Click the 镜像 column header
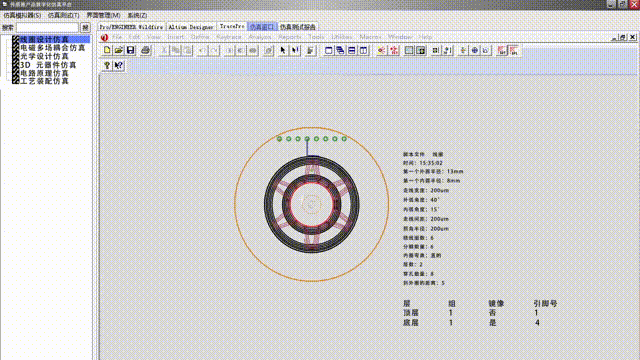Screen dimensions: 640x360 [x=496, y=303]
